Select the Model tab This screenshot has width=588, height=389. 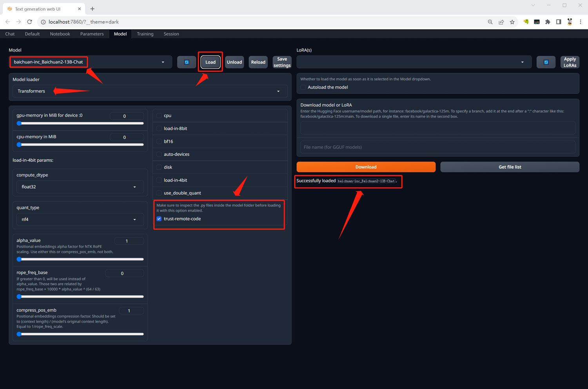coord(120,34)
